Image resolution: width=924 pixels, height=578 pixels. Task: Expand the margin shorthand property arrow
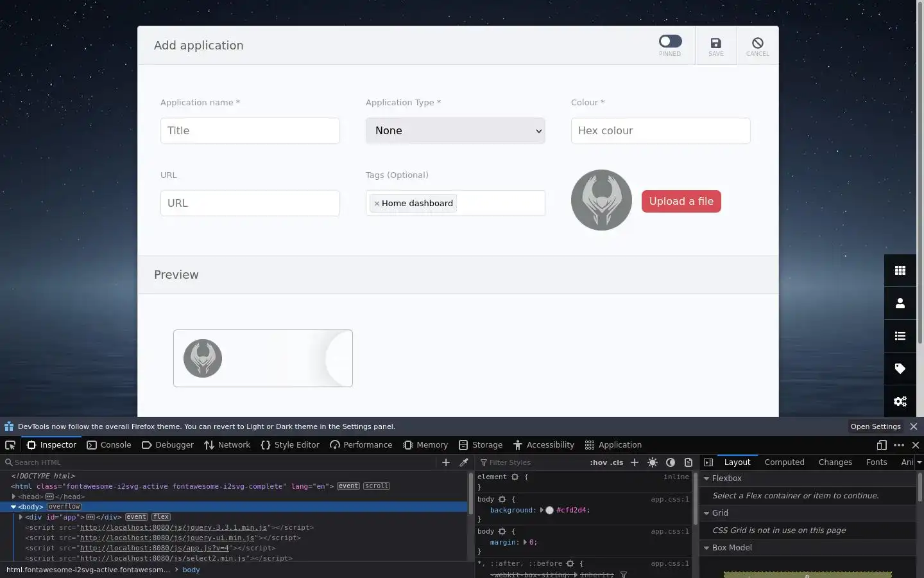point(525,543)
